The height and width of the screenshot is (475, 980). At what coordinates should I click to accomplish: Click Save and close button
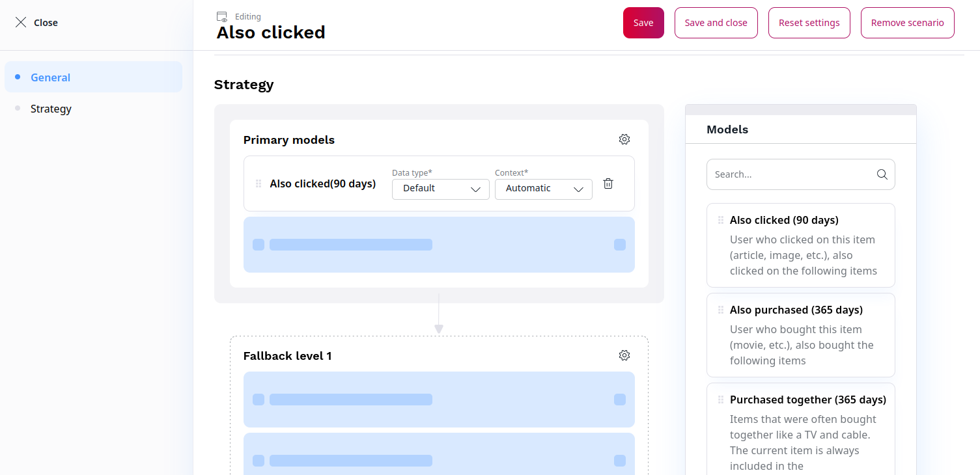point(716,23)
